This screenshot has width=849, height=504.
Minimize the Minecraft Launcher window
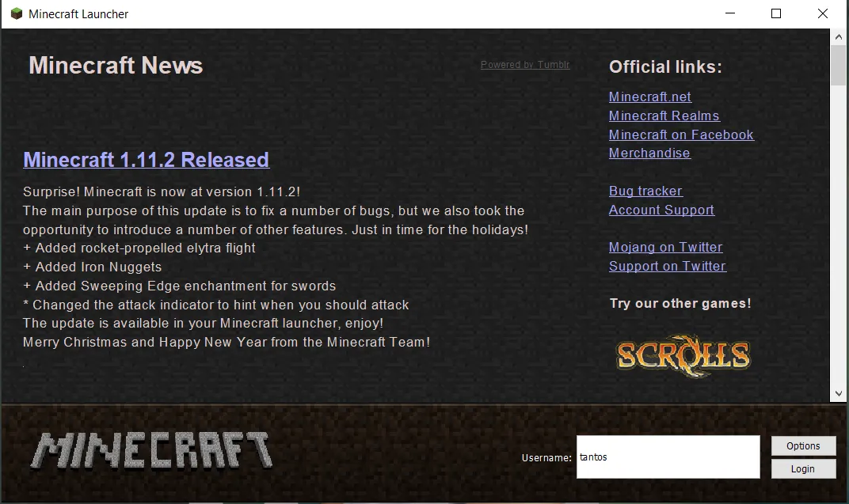click(730, 13)
